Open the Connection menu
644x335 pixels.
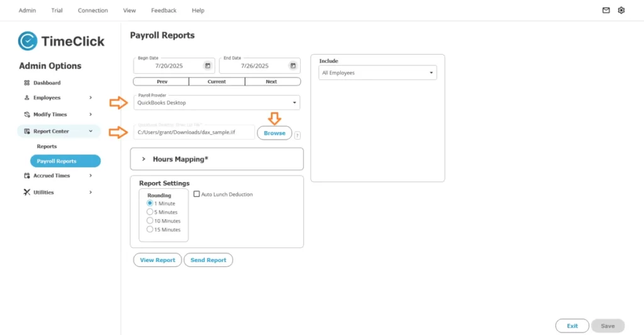[x=93, y=10]
